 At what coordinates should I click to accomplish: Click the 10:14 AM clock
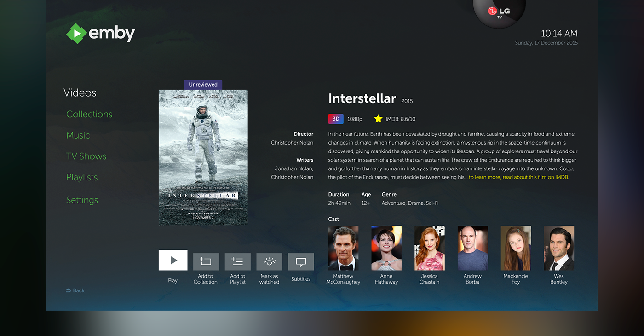click(559, 33)
